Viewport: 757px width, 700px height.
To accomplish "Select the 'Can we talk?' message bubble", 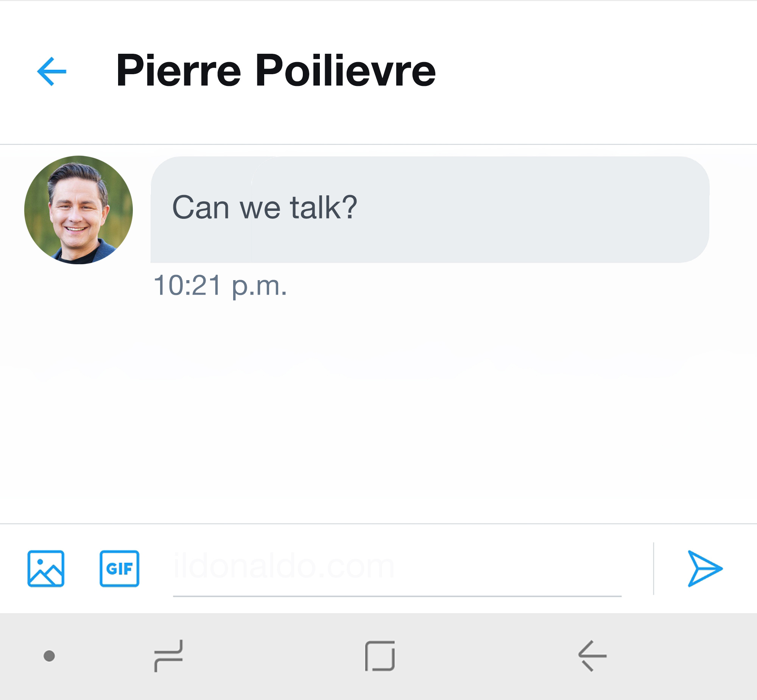I will pos(430,209).
